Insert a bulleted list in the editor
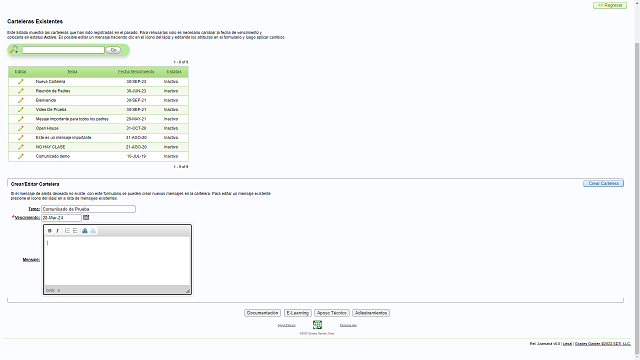 point(75,231)
